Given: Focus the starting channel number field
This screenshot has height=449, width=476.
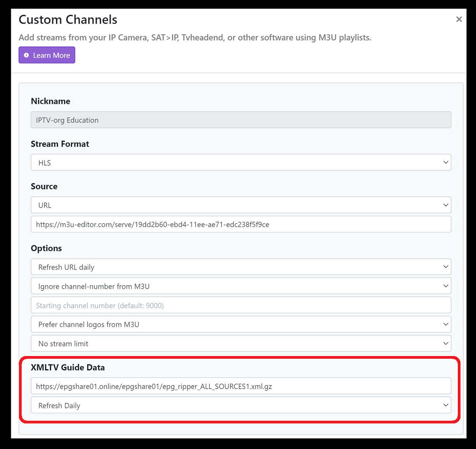Looking at the screenshot, I should [x=240, y=305].
